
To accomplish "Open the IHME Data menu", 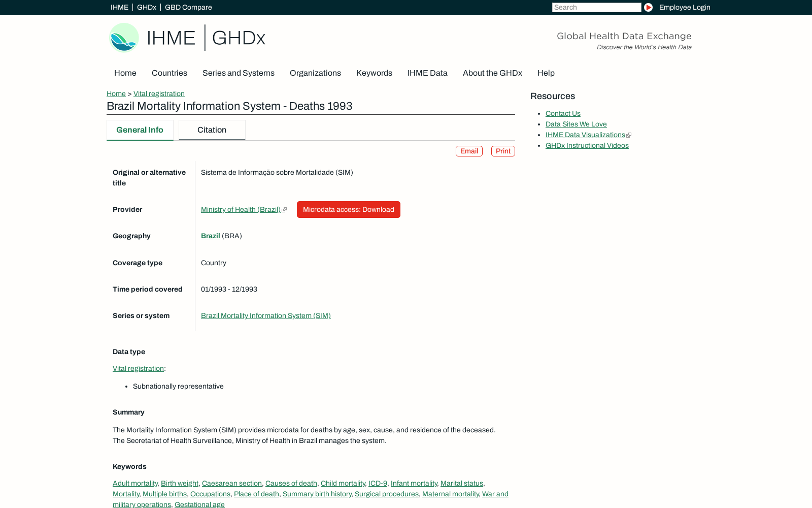I will point(427,73).
